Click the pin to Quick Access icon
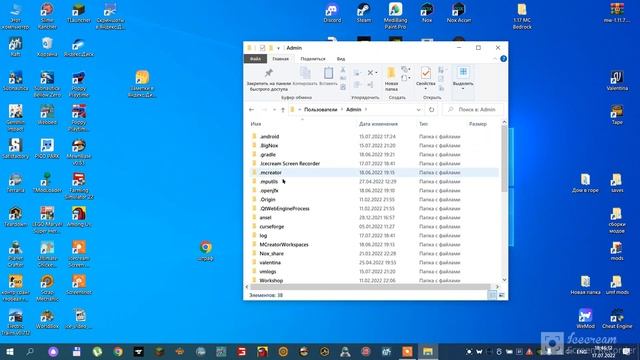The image size is (640, 360). (x=269, y=73)
